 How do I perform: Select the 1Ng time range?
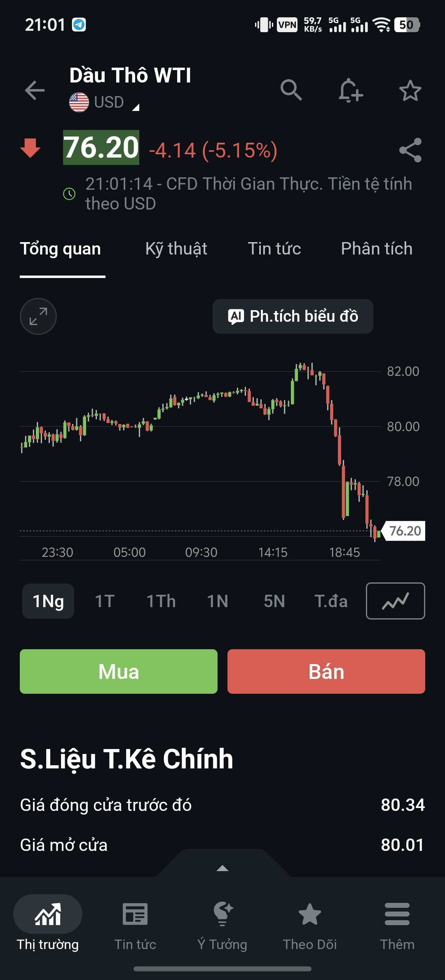click(x=48, y=601)
